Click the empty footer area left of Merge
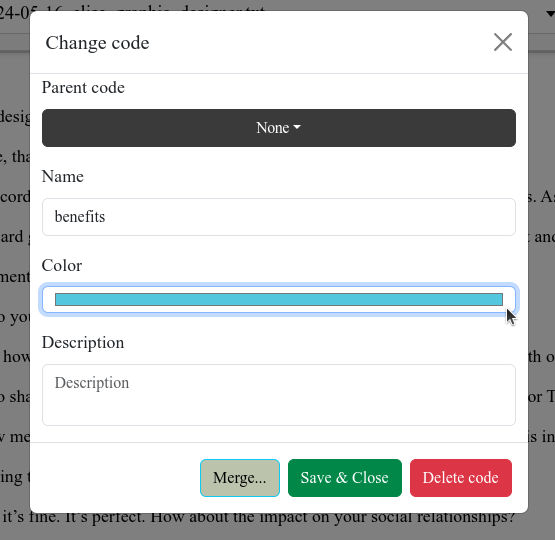This screenshot has width=555, height=540. pyautogui.click(x=115, y=478)
